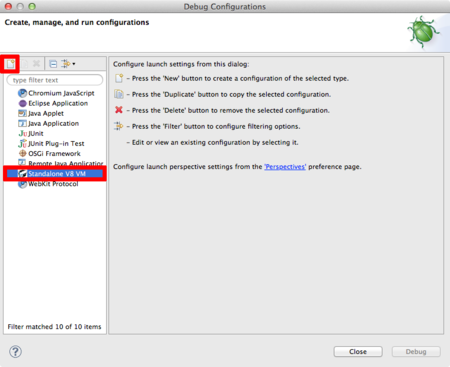Click the JUnit Ju icon
The image size is (450, 367).
click(23, 133)
